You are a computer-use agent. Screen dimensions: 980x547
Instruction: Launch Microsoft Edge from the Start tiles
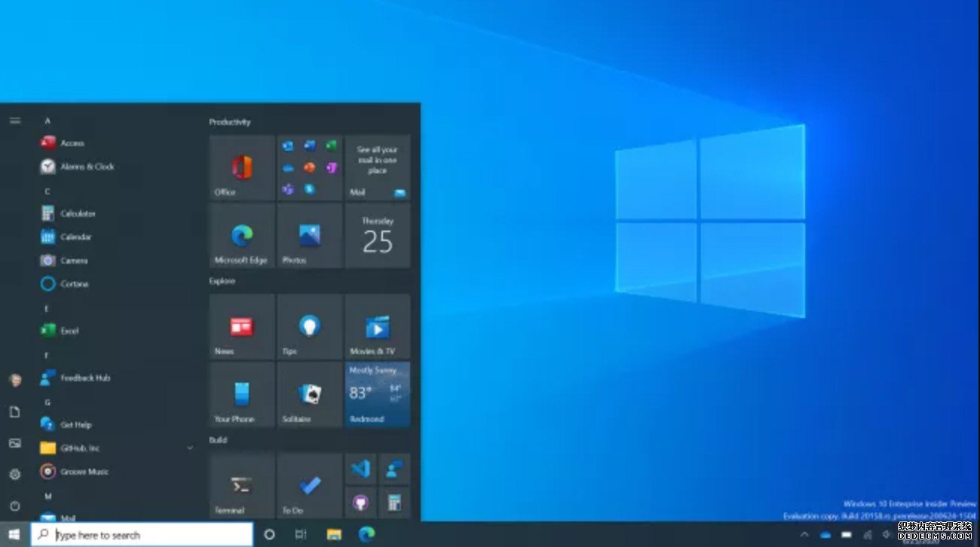(242, 236)
